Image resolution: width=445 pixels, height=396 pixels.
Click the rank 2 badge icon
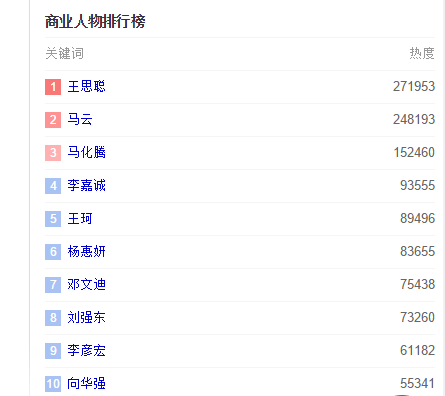[53, 120]
